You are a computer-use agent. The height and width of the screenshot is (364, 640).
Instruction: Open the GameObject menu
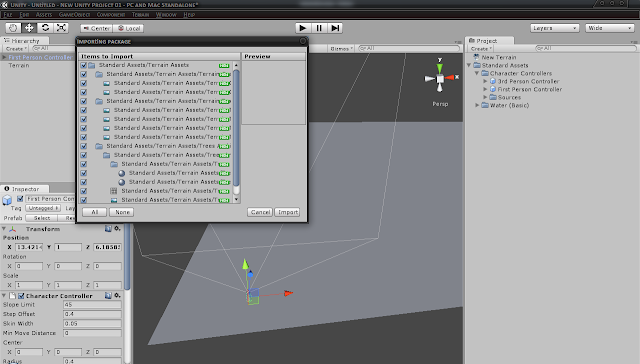coord(74,15)
